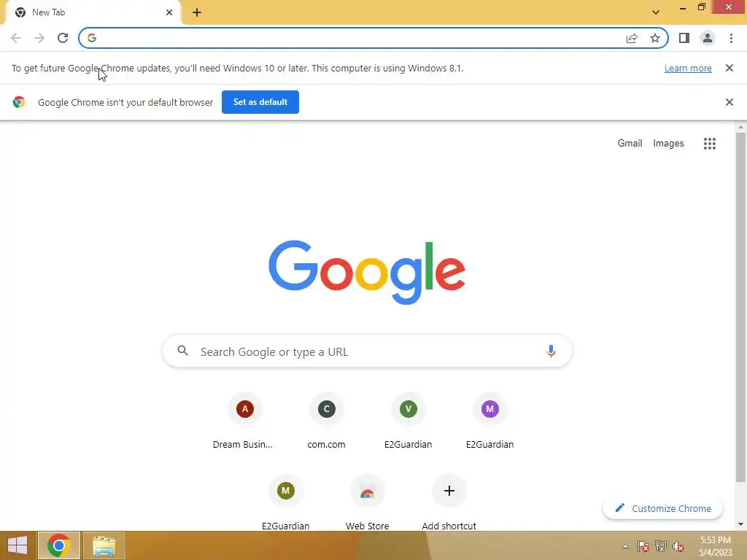Click the muted volume tray icon
747x560 pixels.
[678, 546]
